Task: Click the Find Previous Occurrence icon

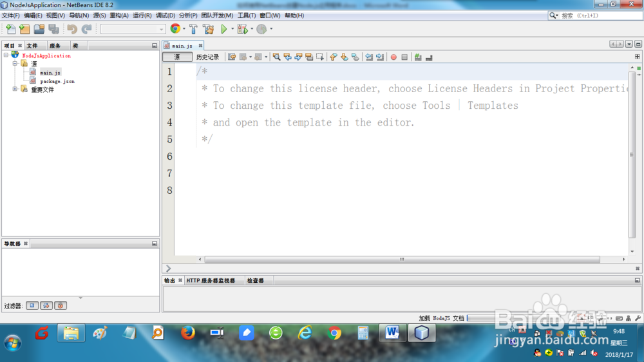Action: click(x=287, y=57)
